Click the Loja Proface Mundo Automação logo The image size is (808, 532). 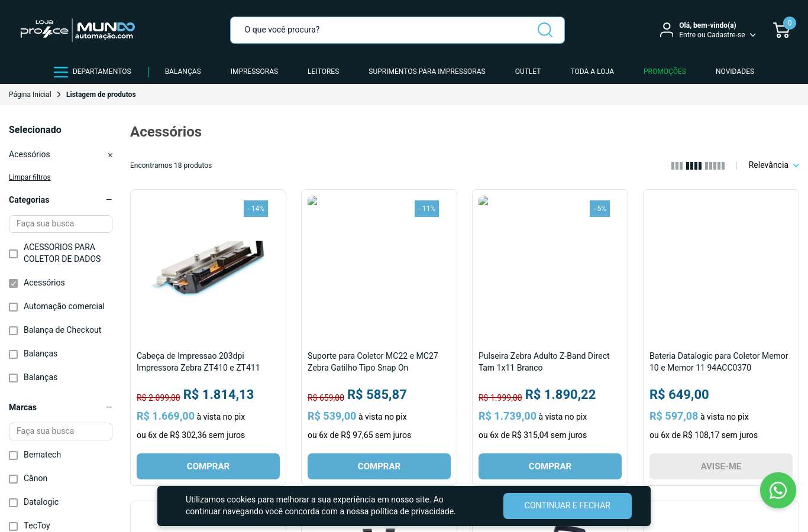(x=77, y=30)
